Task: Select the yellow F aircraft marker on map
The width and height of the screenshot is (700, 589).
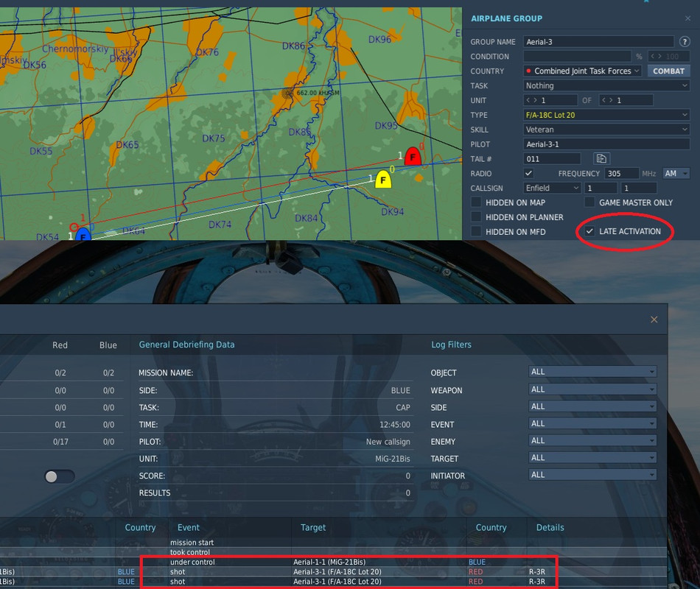Action: point(383,180)
